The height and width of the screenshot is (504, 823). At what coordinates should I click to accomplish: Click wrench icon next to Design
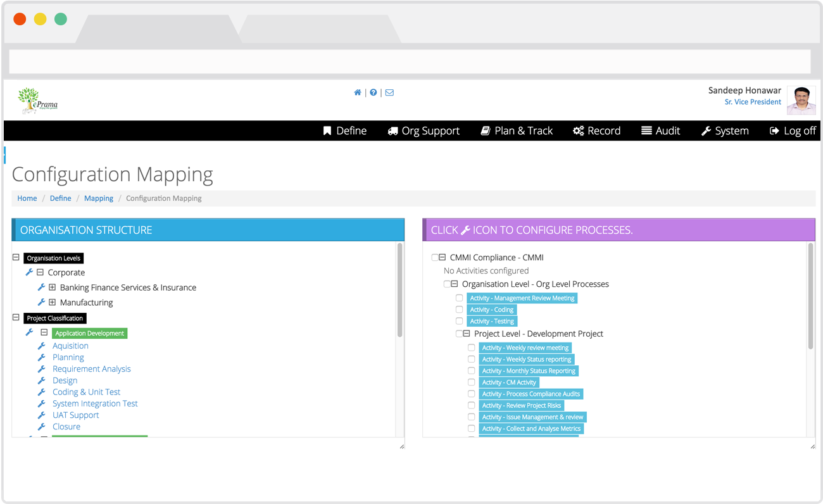(41, 381)
